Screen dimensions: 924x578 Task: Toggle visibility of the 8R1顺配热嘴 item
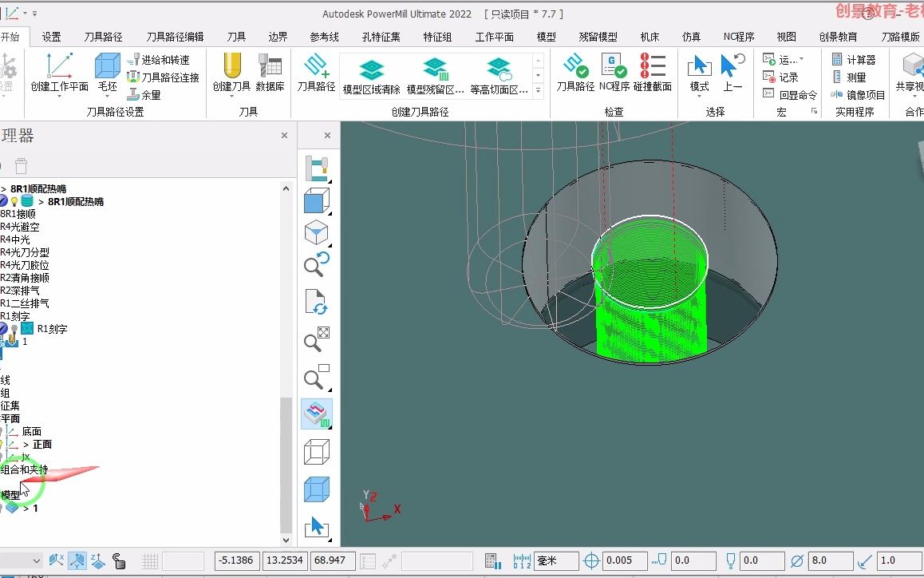pyautogui.click(x=15, y=201)
